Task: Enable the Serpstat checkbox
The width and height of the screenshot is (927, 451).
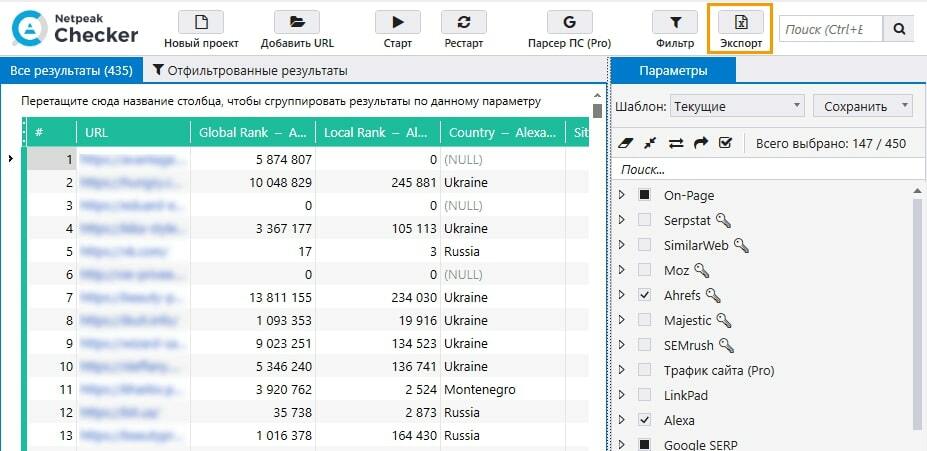Action: 644,220
